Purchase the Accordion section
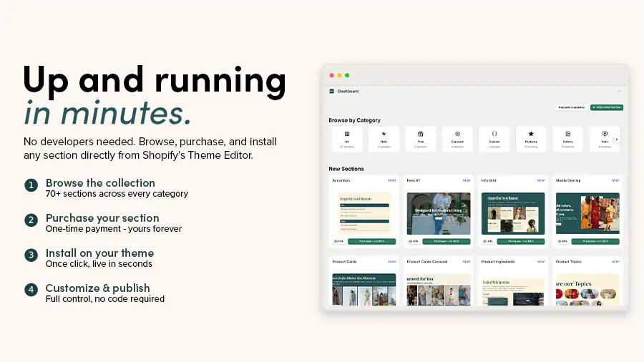The height and width of the screenshot is (362, 644). coord(371,241)
